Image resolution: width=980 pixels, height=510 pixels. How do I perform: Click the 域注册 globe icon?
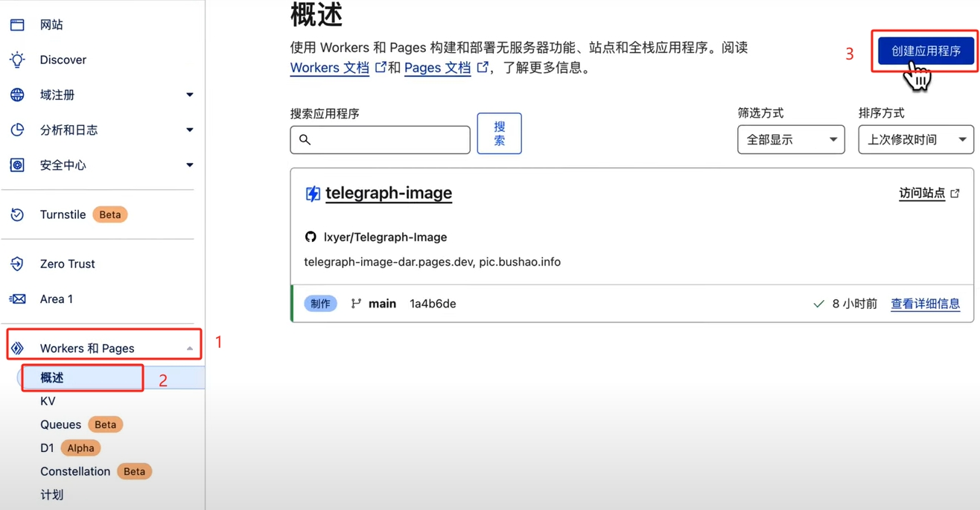(x=17, y=95)
